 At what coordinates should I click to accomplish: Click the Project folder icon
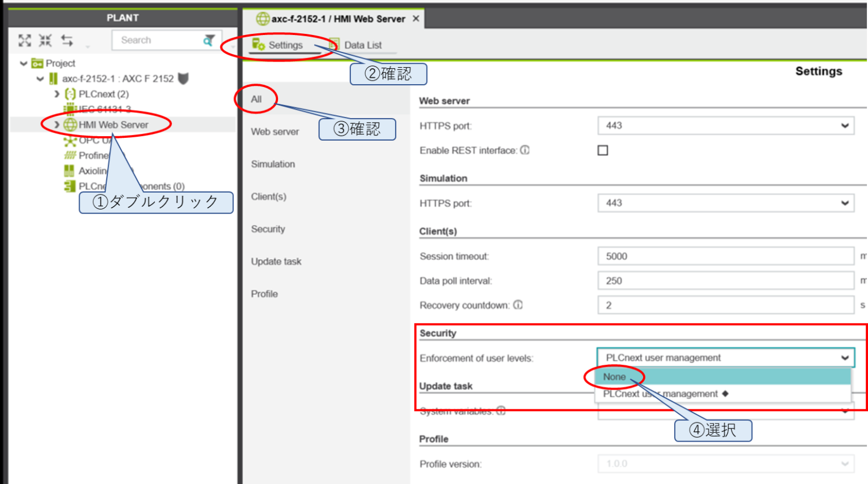[x=37, y=63]
